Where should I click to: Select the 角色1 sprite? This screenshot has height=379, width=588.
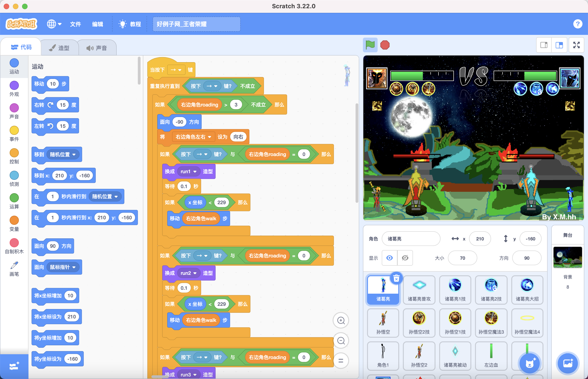click(383, 356)
